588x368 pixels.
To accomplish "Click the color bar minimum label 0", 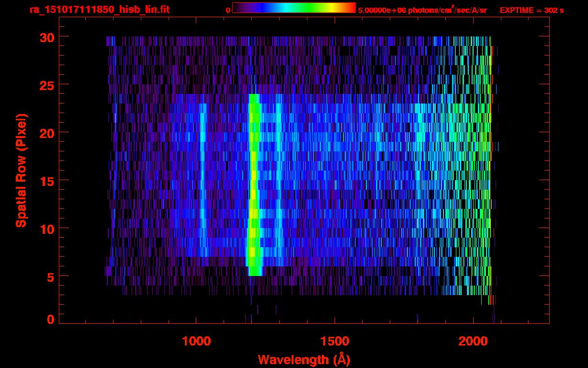I will [x=228, y=10].
